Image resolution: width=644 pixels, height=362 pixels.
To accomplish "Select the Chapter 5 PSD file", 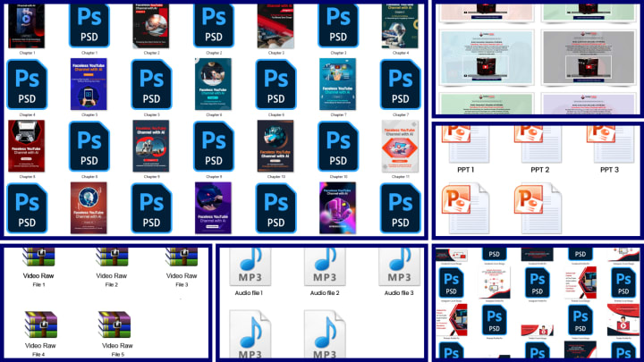I will point(151,85).
